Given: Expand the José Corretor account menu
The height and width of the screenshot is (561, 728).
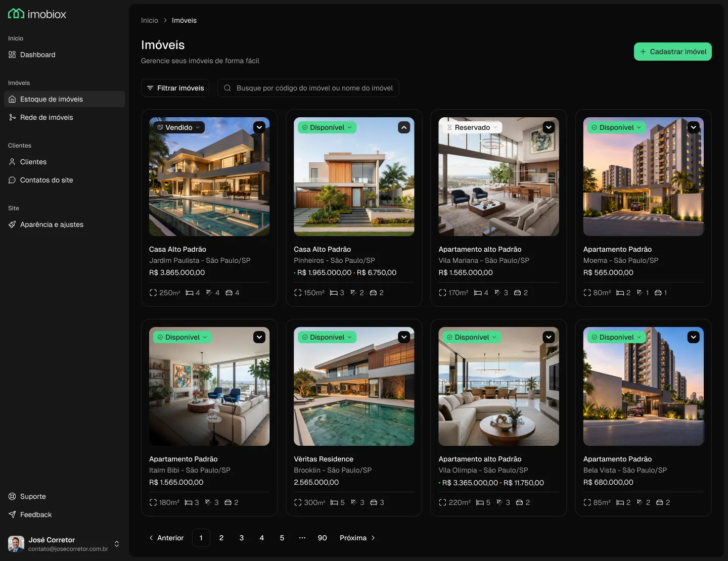Looking at the screenshot, I should coord(117,544).
